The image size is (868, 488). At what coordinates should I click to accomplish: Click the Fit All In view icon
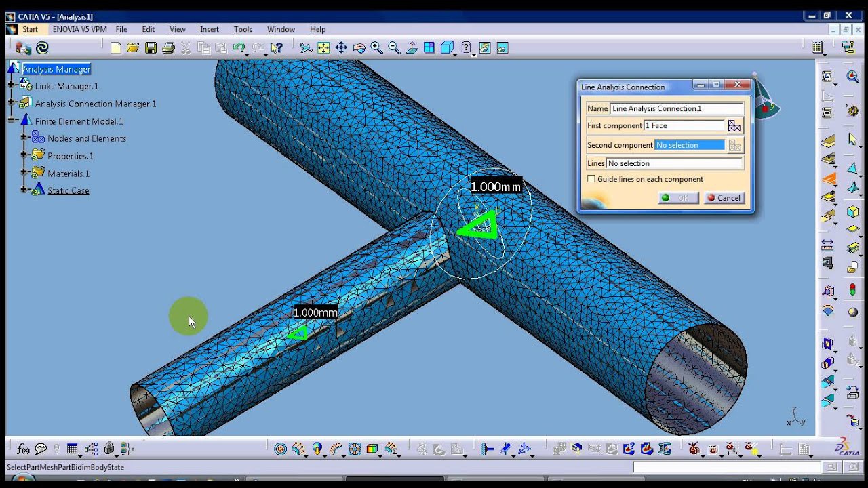[x=323, y=47]
